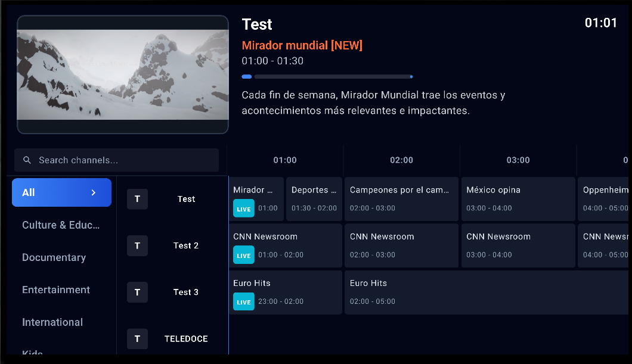Image resolution: width=632 pixels, height=364 pixels.
Task: Select the Documentary category
Action: click(54, 257)
